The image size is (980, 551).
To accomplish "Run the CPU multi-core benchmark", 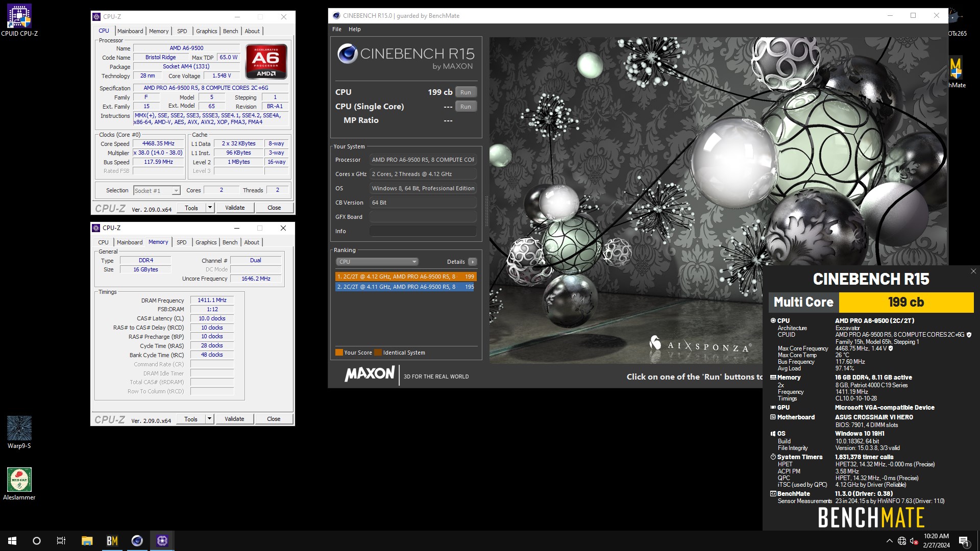I will coord(465,92).
